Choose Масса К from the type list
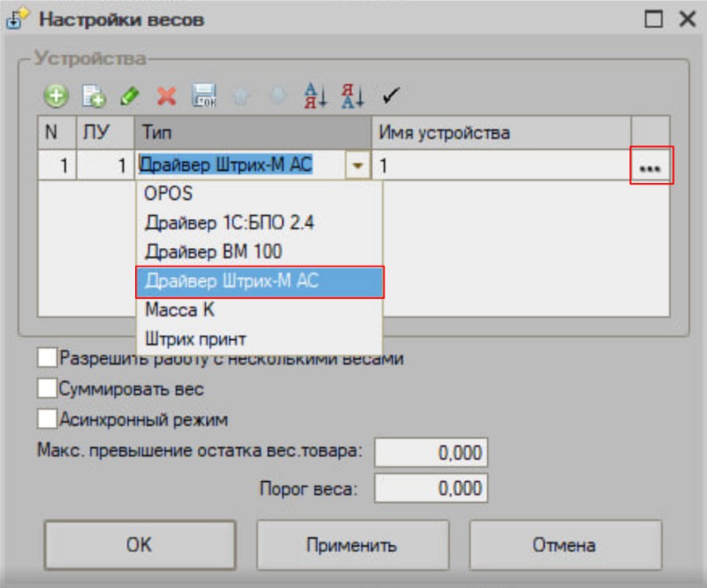The height and width of the screenshot is (588, 707). [259, 310]
